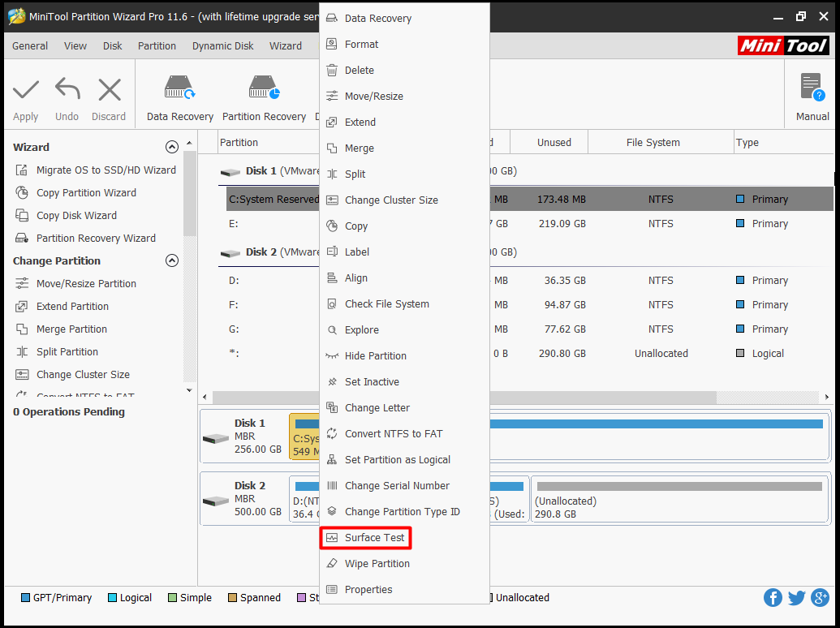
Task: Open the Wizard menu
Action: [x=286, y=46]
